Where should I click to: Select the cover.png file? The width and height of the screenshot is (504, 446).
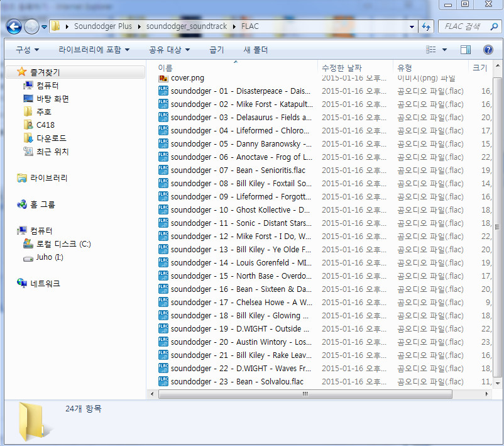187,77
